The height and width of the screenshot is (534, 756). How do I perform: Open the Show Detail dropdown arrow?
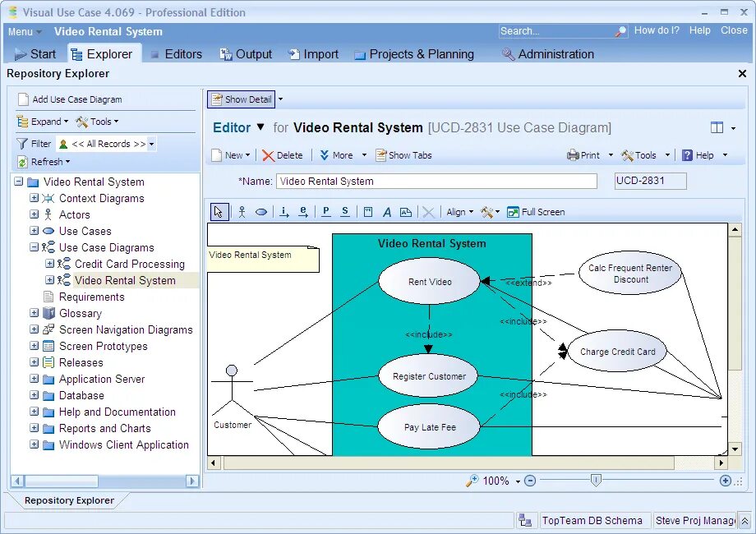280,99
